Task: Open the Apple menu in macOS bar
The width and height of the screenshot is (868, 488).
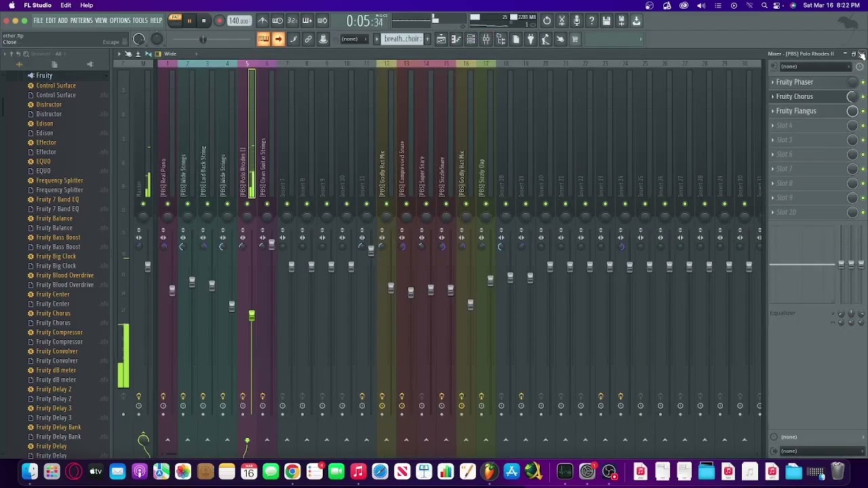Action: 12,5
